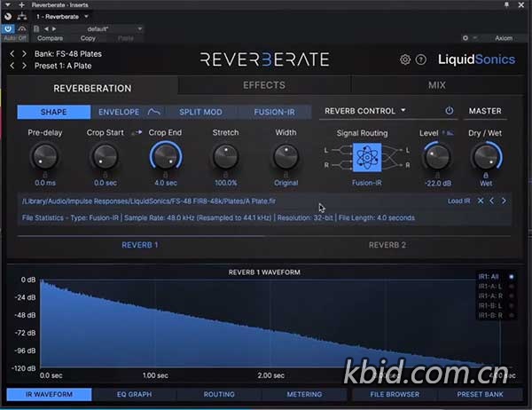Load the next IR file arrow
Viewport: 532px width, 410px height.
[x=504, y=201]
